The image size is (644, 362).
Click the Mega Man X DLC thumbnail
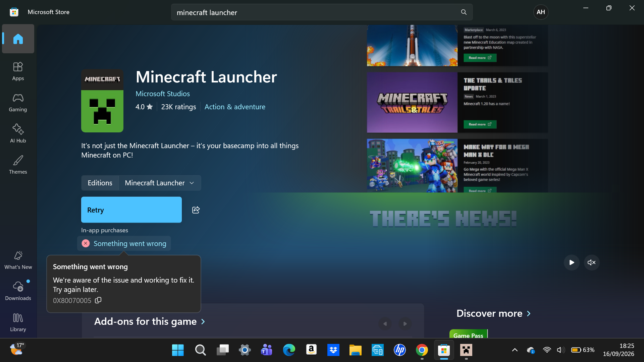[412, 166]
